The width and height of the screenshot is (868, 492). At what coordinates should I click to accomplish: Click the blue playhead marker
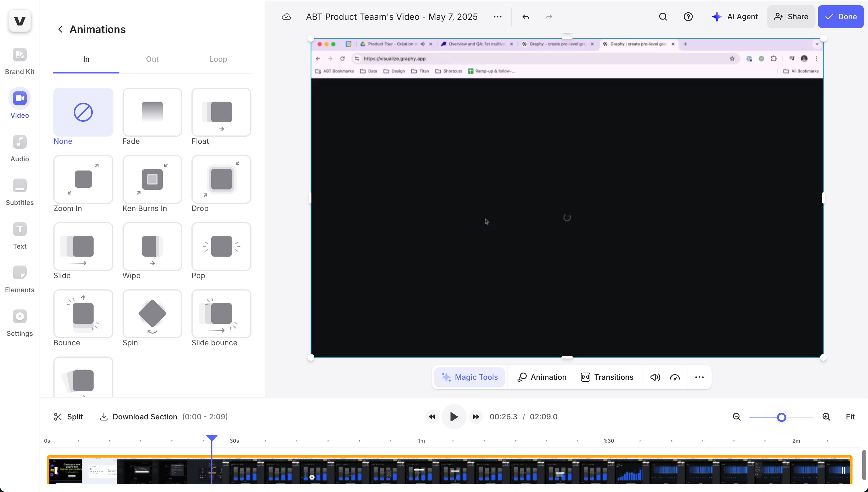(212, 438)
